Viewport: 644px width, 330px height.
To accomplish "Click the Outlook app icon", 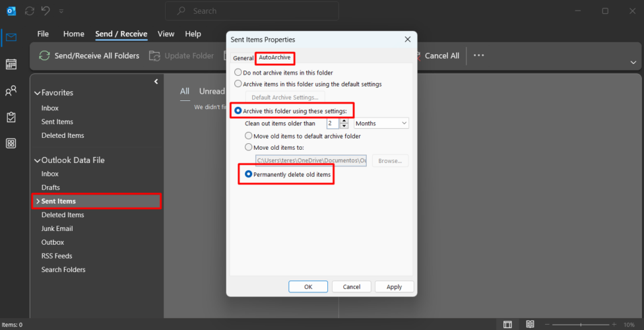I will click(11, 11).
